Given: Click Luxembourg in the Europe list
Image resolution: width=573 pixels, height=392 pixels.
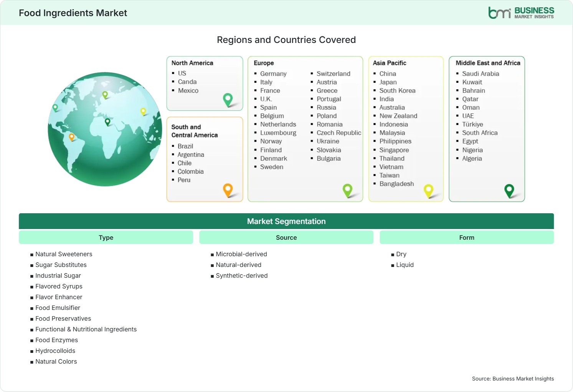Looking at the screenshot, I should coord(278,133).
